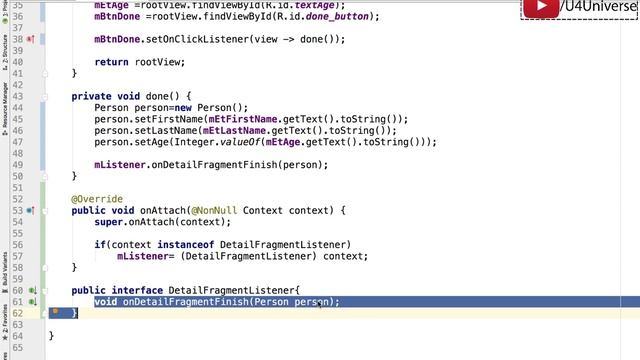
Task: Click 'interface' keyword on line 60
Action: [x=137, y=291]
